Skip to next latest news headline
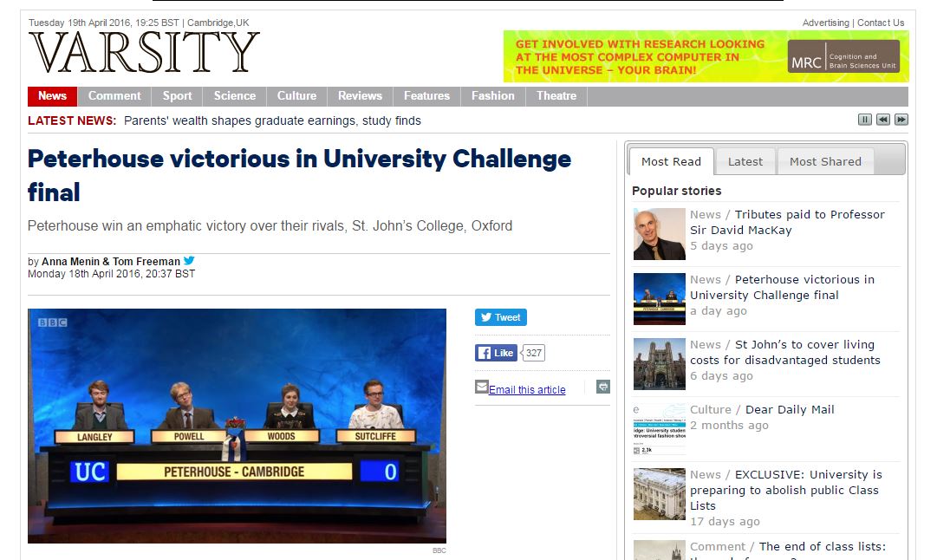 click(901, 120)
